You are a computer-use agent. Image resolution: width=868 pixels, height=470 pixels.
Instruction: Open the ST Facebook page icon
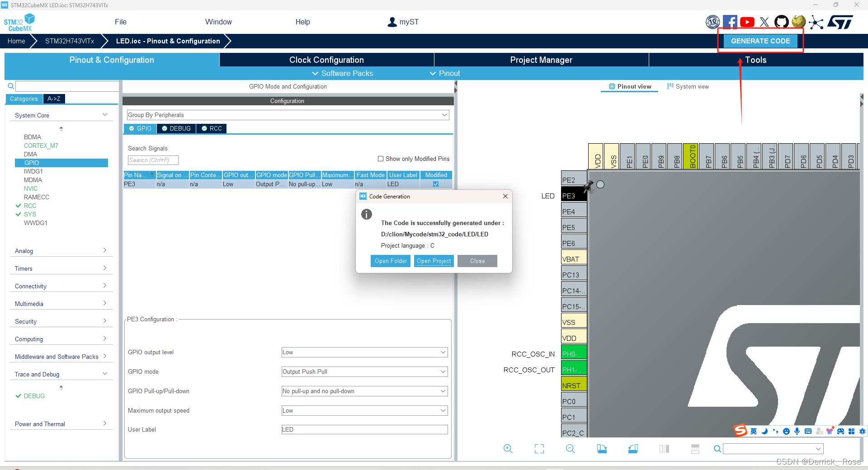(730, 22)
